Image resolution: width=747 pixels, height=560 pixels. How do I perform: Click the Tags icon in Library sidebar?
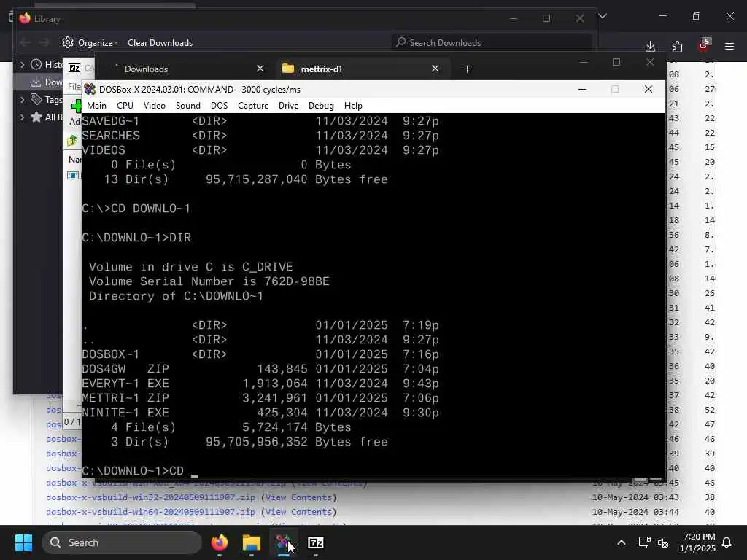tap(36, 99)
